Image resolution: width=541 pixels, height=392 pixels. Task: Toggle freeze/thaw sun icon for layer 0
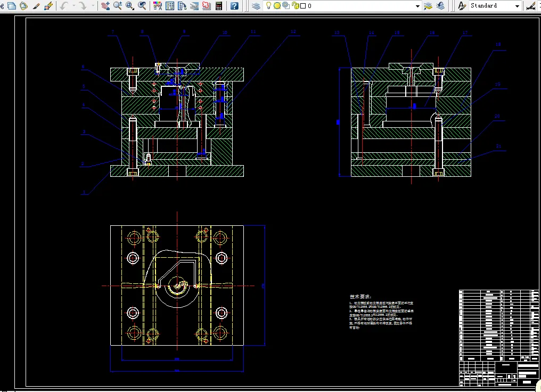(277, 6)
